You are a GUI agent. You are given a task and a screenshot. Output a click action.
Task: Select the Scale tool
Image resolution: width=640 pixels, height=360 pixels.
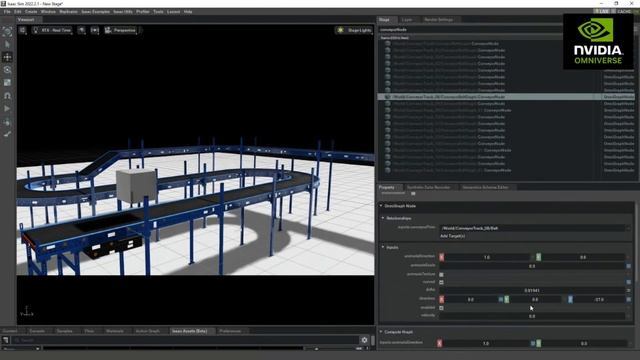tap(7, 83)
